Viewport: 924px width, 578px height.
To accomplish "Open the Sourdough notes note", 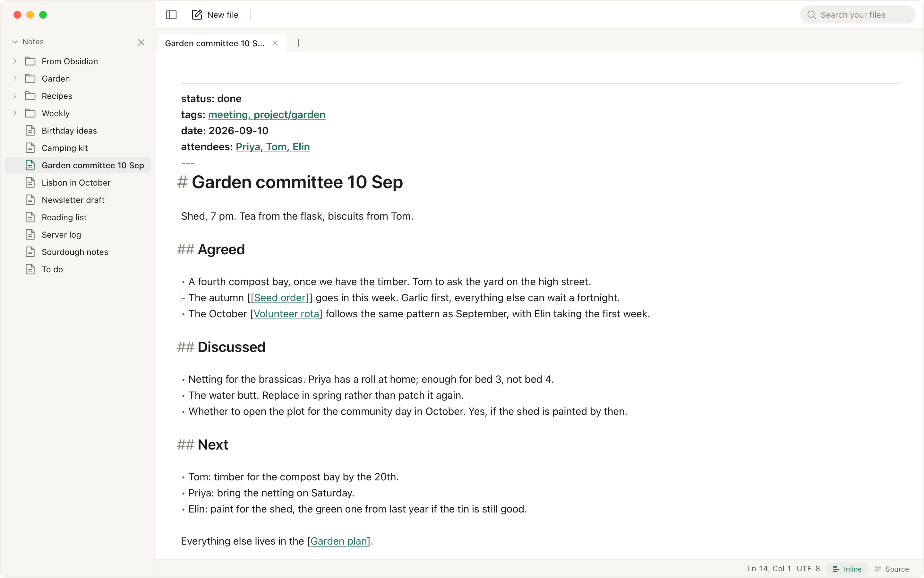I will 78,252.
